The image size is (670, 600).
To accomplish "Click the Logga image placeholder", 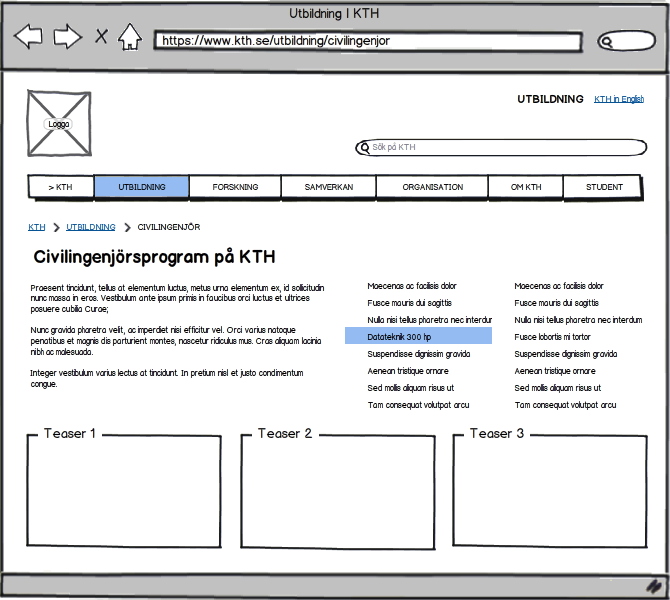I will [59, 124].
